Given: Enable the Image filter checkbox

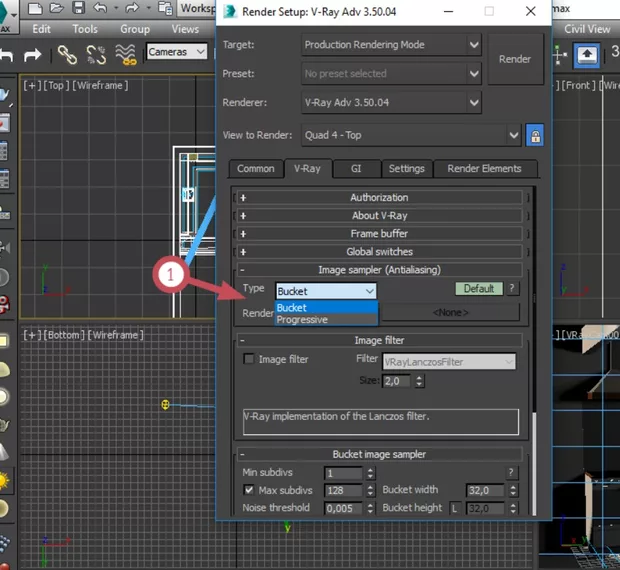Looking at the screenshot, I should coord(250,359).
